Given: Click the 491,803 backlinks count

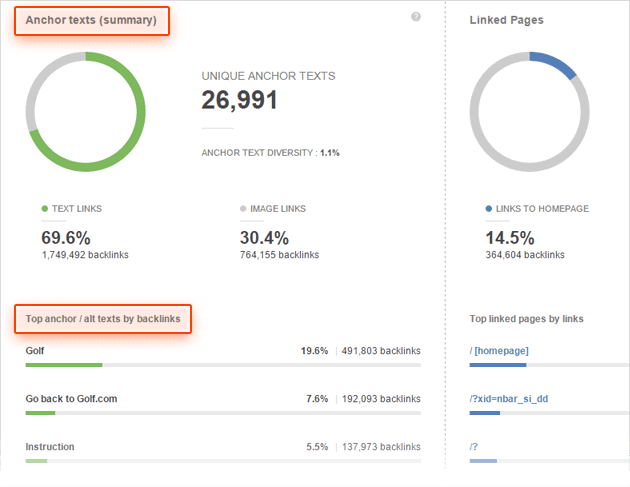Looking at the screenshot, I should (x=381, y=351).
